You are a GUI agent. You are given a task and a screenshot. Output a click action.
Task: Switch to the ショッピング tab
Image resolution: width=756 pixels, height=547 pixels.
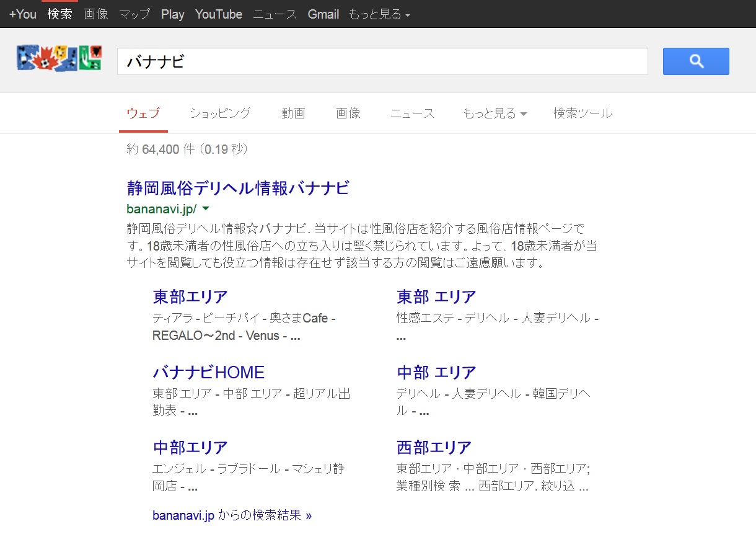click(x=220, y=113)
